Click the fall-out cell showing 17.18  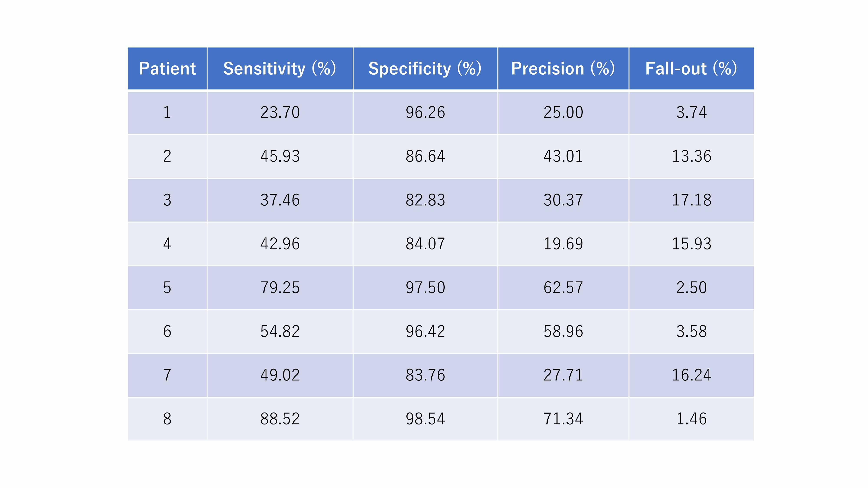(x=691, y=200)
